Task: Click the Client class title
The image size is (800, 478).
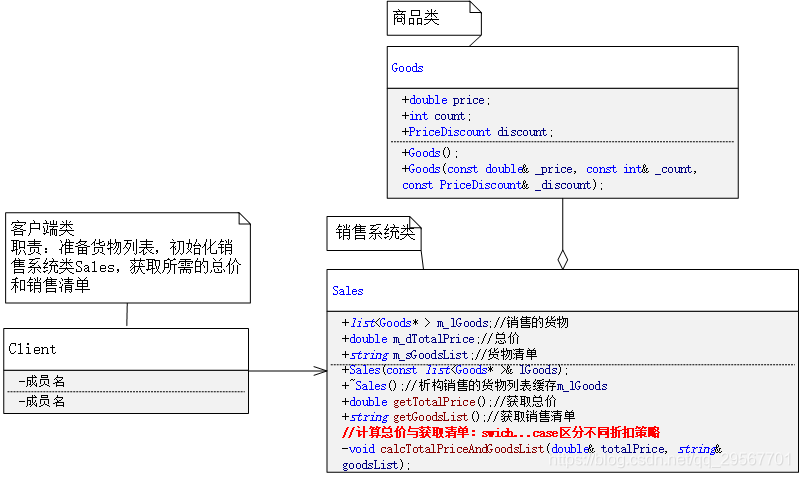Action: pyautogui.click(x=32, y=349)
